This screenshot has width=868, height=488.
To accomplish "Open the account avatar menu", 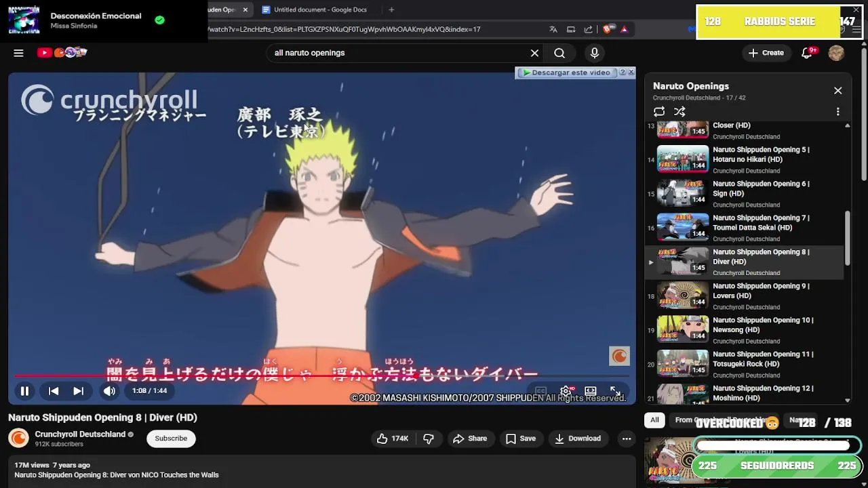I will [x=836, y=53].
